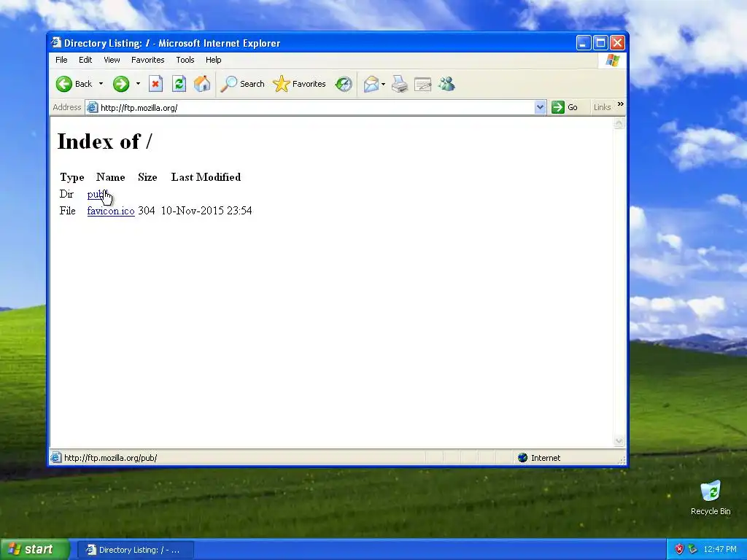Click the Edit page toolbar icon
The height and width of the screenshot is (560, 747).
[x=422, y=84]
